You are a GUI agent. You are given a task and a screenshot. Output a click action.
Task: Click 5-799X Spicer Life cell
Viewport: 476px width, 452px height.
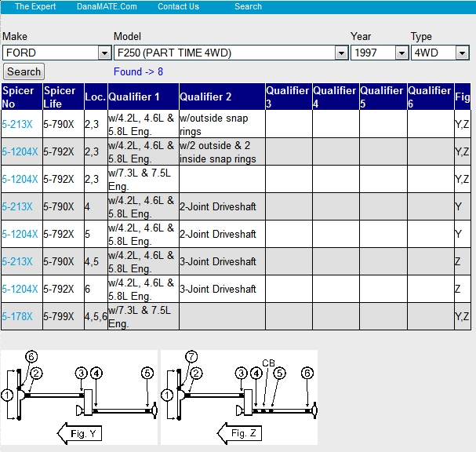64,316
